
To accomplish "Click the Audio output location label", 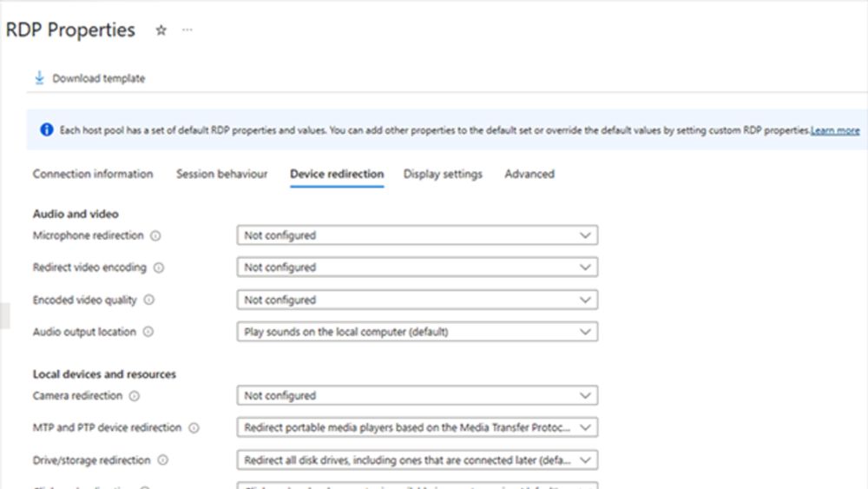I will tap(84, 332).
